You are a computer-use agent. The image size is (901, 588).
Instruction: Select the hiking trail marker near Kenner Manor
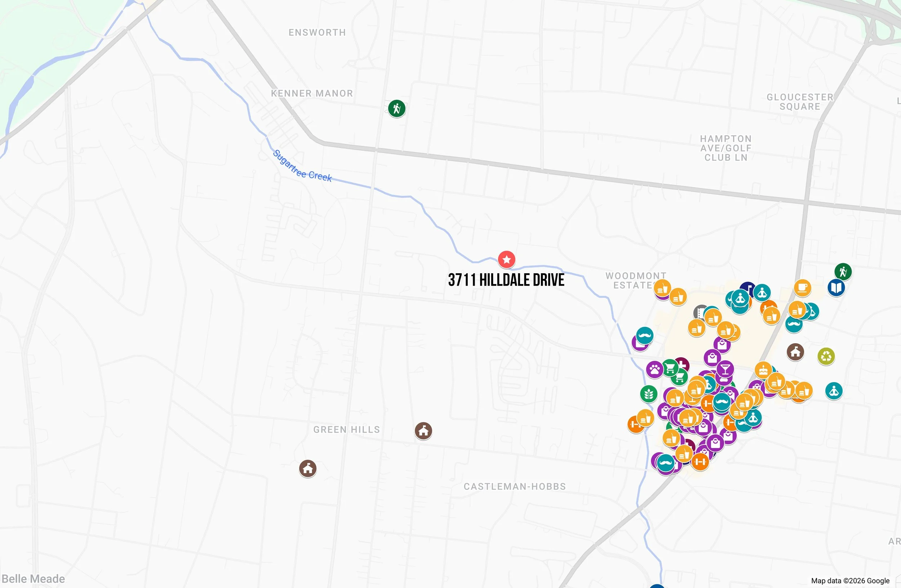[x=397, y=108]
